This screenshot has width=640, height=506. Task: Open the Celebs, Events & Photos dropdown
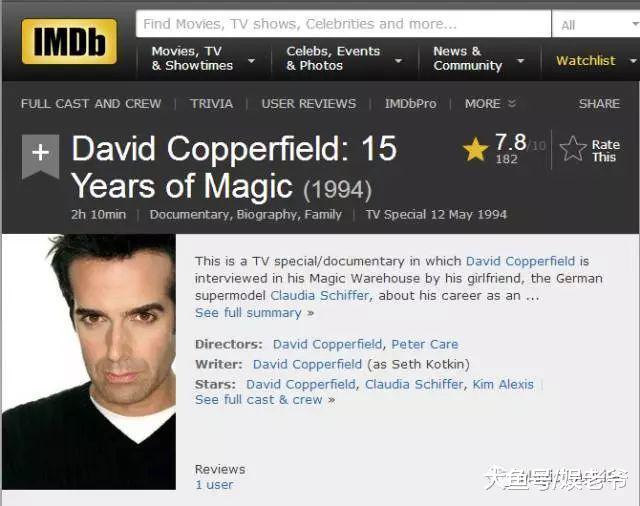[344, 58]
